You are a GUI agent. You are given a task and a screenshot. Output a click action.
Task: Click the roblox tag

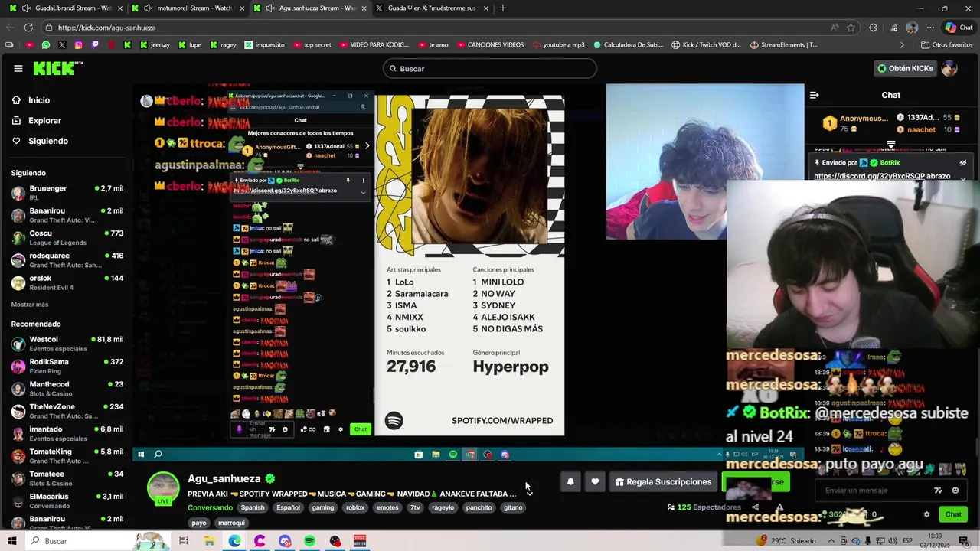[355, 507]
